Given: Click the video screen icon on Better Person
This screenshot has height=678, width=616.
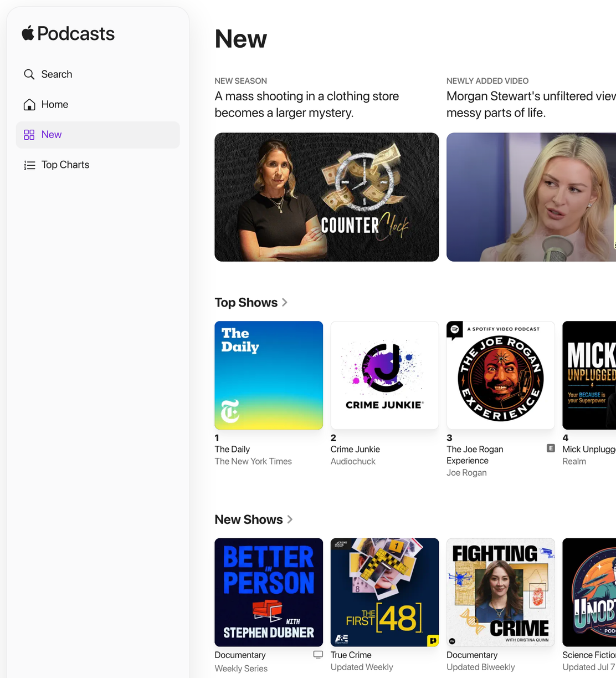Looking at the screenshot, I should coord(318,654).
